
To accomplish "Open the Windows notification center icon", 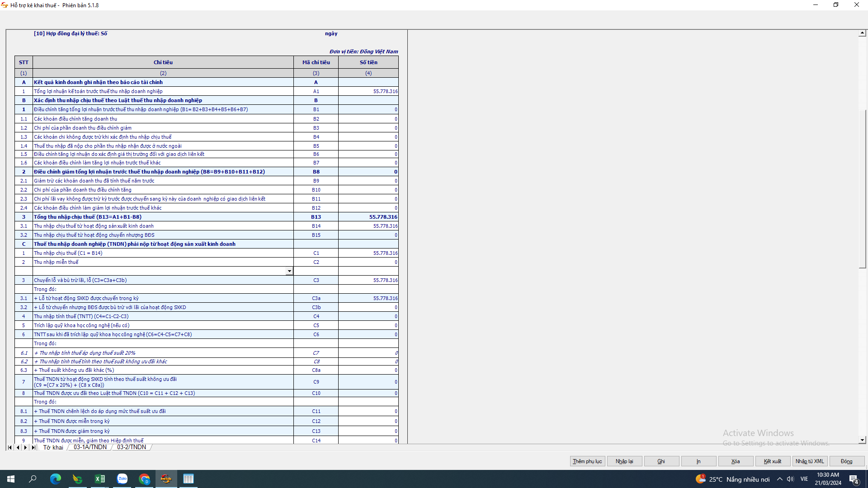I will [854, 479].
